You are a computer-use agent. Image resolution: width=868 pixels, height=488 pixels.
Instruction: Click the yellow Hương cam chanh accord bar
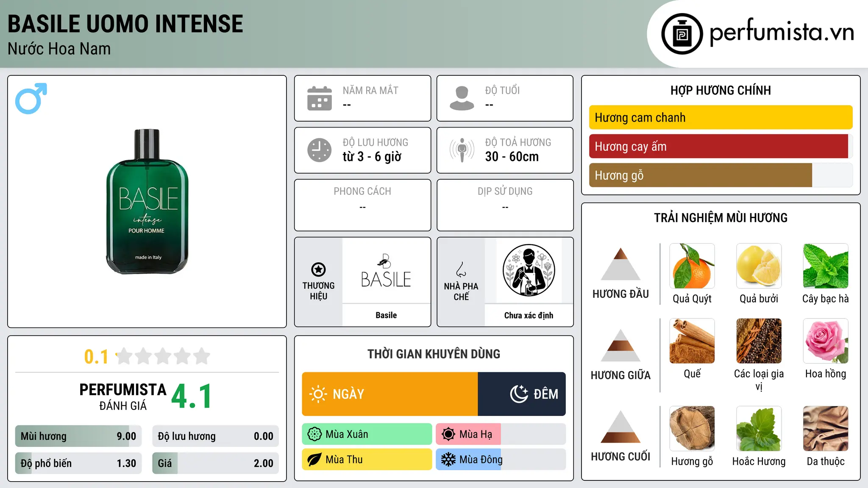click(x=721, y=117)
